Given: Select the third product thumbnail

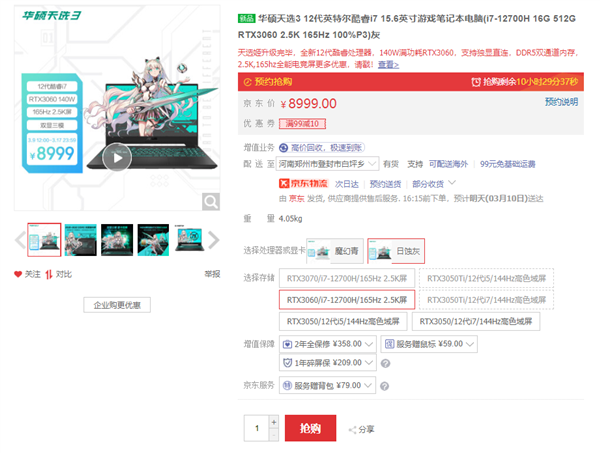Looking at the screenshot, I should 117,240.
